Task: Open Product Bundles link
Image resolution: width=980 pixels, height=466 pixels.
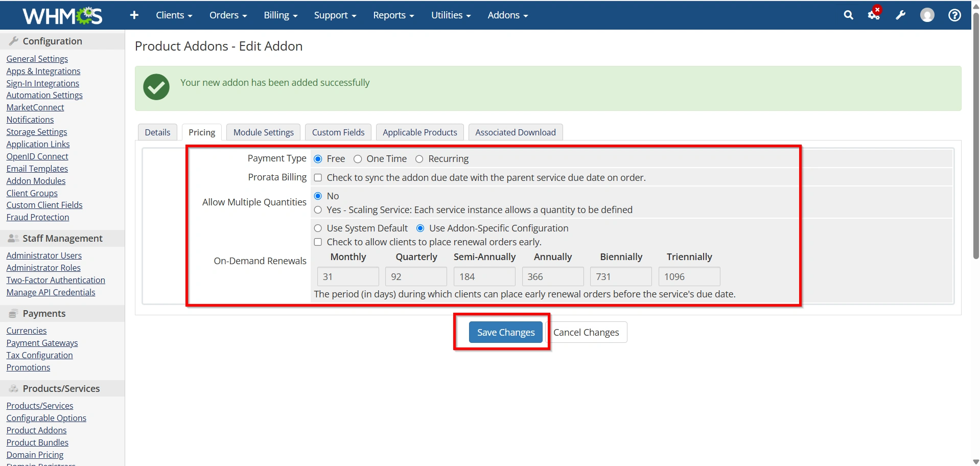Action: click(37, 442)
